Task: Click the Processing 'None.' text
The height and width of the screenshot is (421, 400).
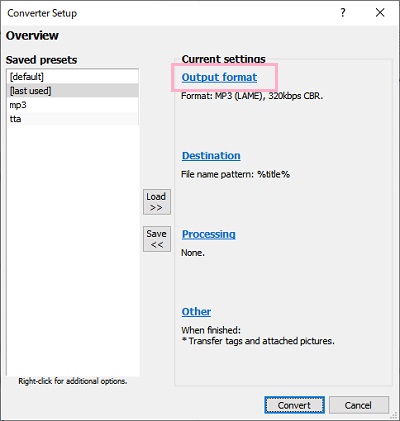Action: (193, 253)
